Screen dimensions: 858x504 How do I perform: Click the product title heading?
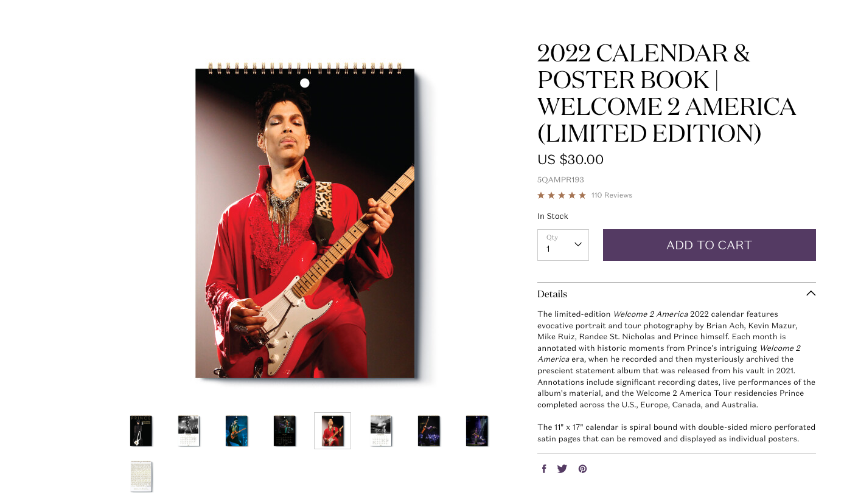[x=667, y=93]
